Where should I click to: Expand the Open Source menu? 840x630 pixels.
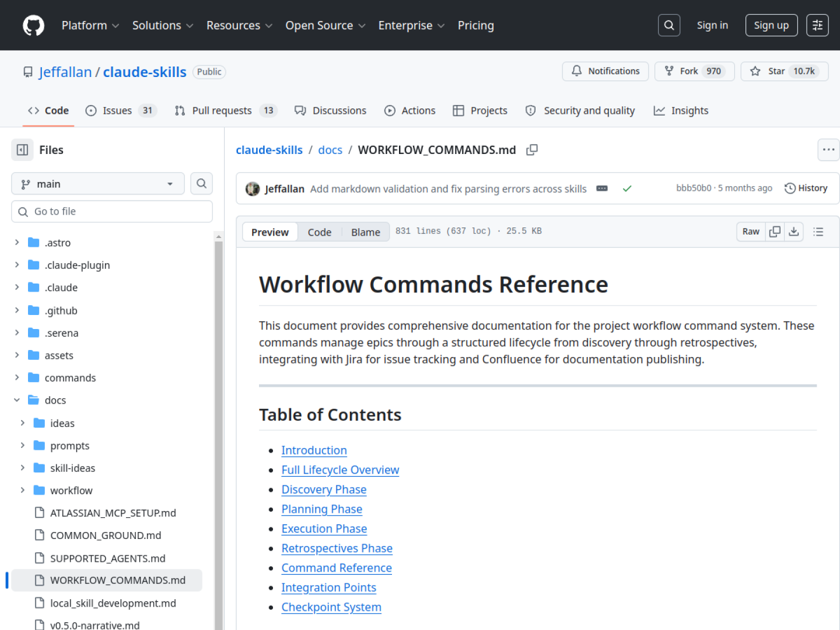(325, 25)
